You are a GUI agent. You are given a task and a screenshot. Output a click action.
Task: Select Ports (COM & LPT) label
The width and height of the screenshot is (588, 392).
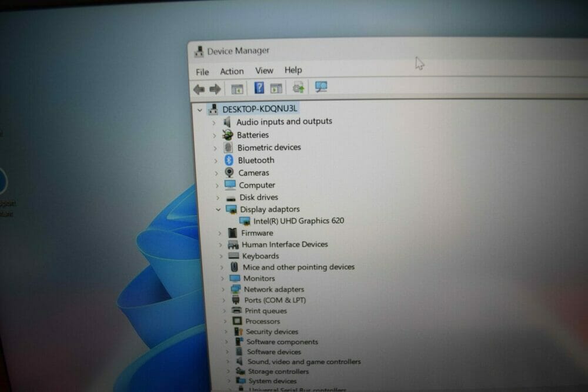pyautogui.click(x=275, y=300)
